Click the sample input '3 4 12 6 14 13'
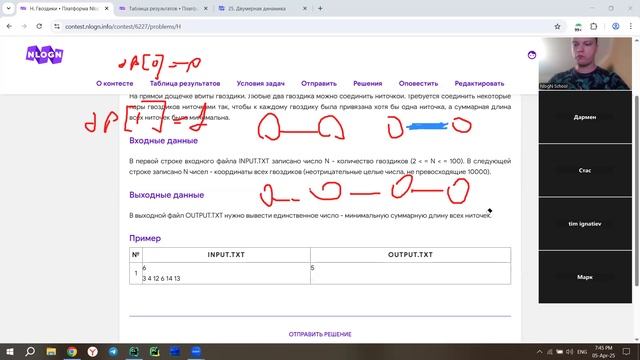Screen dimensions: 640x360 click(161, 278)
